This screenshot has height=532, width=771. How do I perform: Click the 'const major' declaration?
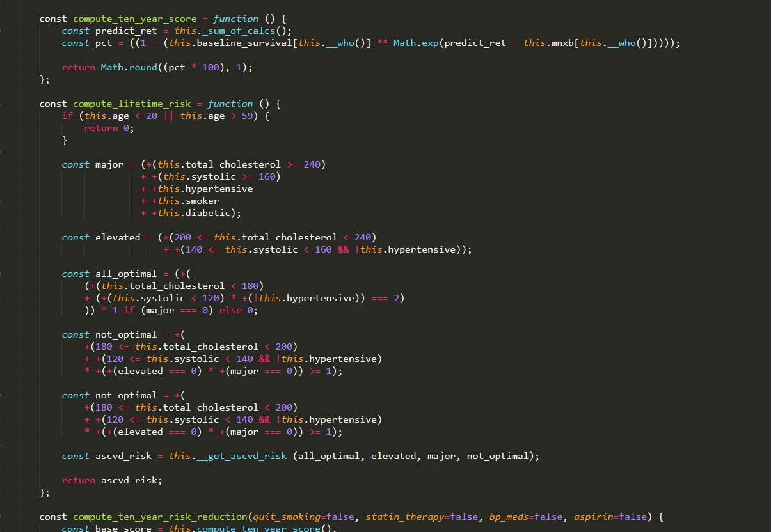(93, 164)
